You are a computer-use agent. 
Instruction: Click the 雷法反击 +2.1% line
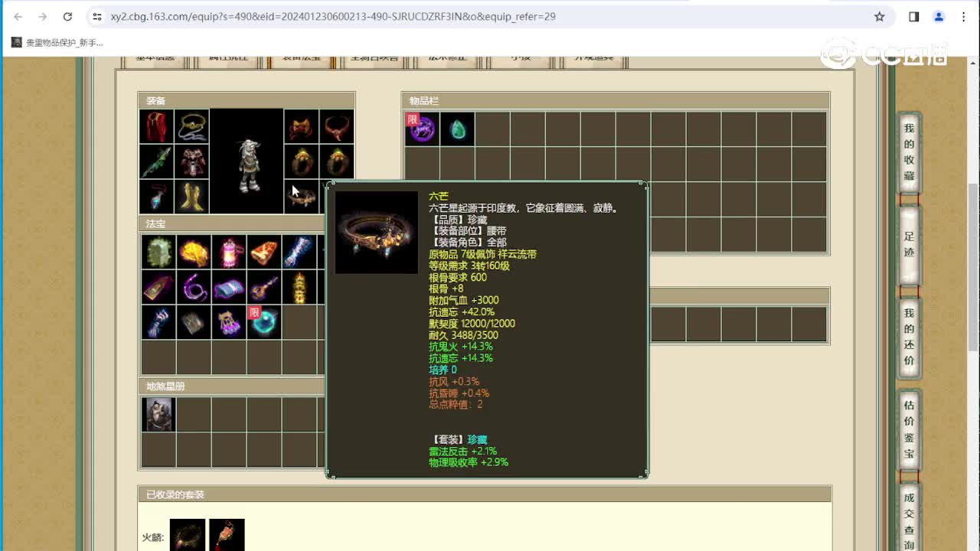[462, 451]
